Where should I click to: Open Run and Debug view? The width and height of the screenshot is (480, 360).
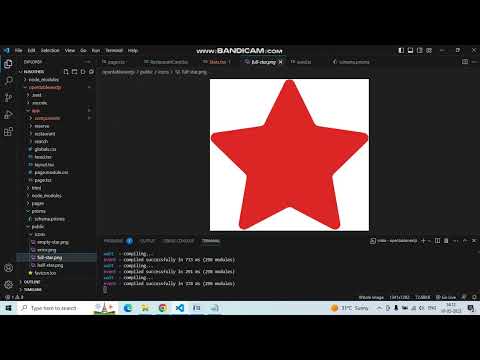click(x=8, y=115)
